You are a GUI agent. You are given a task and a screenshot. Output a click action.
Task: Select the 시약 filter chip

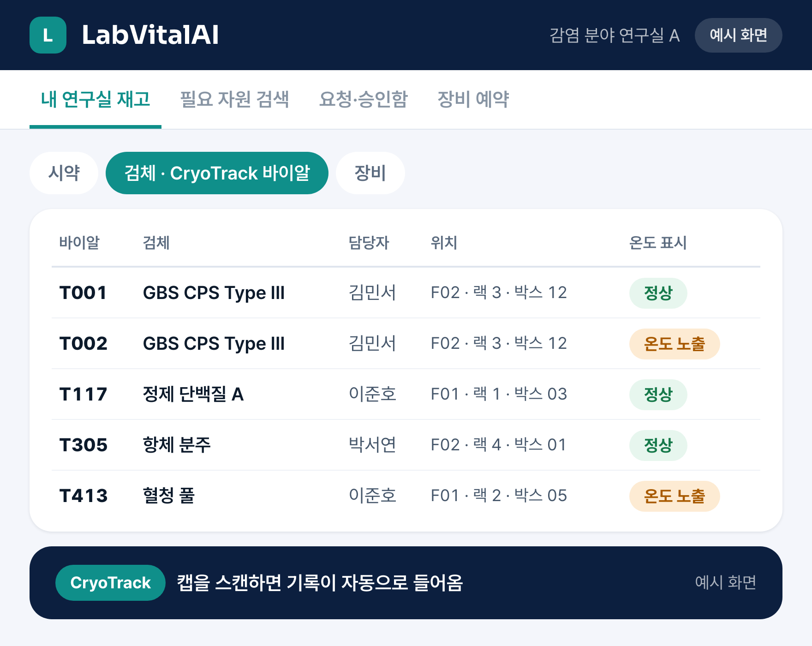[x=64, y=173]
